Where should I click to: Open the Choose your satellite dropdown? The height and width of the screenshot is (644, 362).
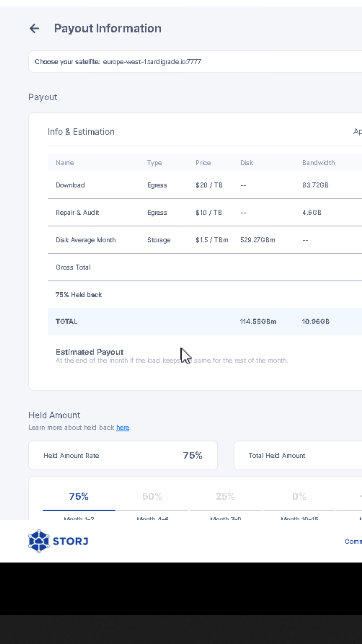(195, 62)
